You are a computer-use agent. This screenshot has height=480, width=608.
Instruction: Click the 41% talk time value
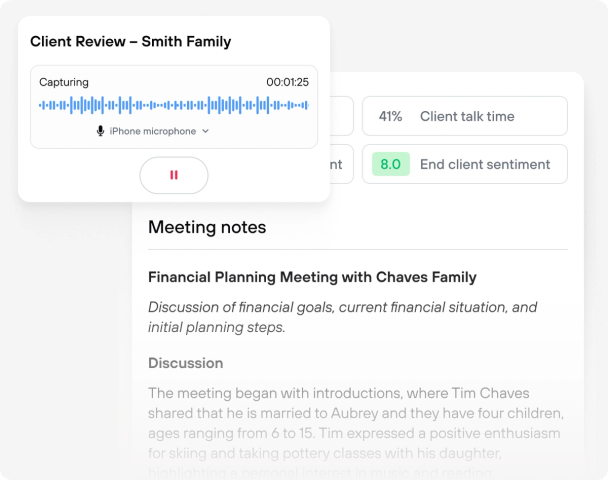tap(390, 116)
